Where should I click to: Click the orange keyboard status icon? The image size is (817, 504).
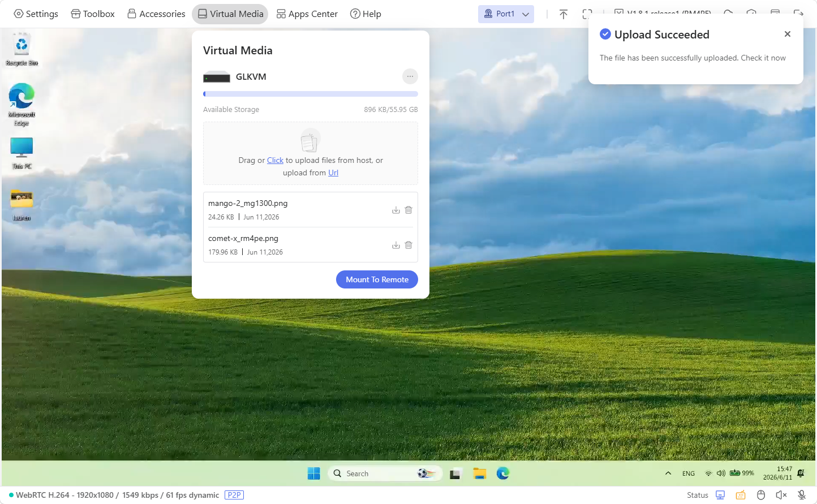pos(741,495)
